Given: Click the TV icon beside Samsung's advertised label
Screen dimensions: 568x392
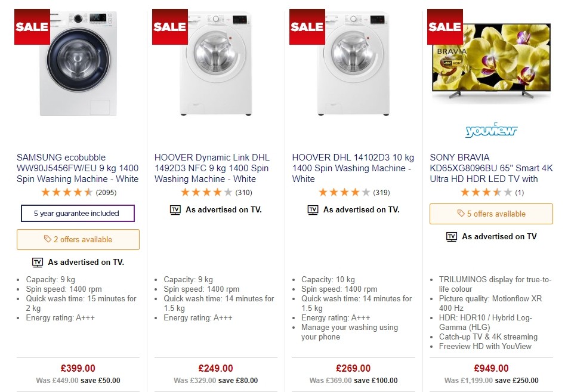Looking at the screenshot, I should click(x=38, y=262).
